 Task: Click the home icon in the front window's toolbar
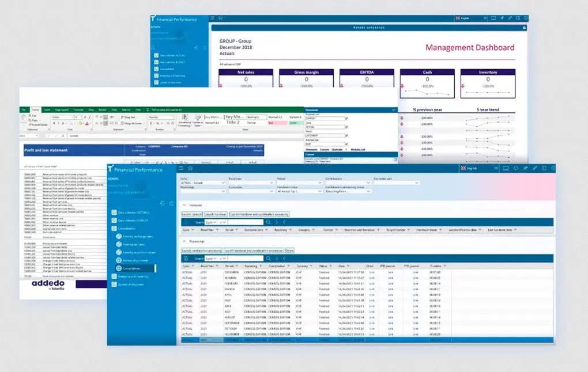tap(190, 168)
